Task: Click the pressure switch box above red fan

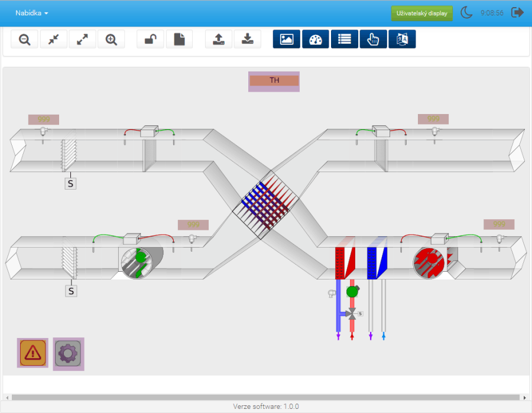Action: tap(440, 239)
